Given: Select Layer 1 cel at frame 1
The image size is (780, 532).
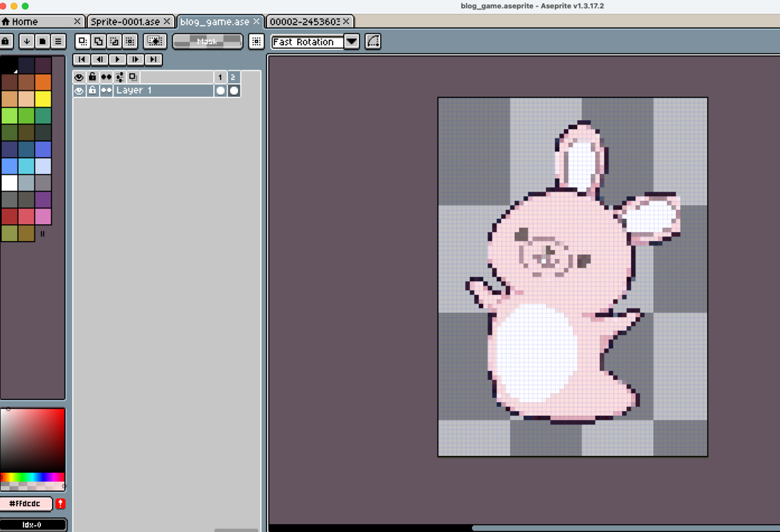Looking at the screenshot, I should click(x=220, y=90).
